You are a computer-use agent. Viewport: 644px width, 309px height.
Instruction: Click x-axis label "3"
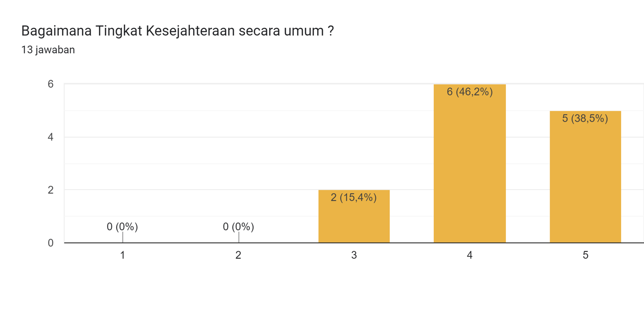[x=354, y=255]
